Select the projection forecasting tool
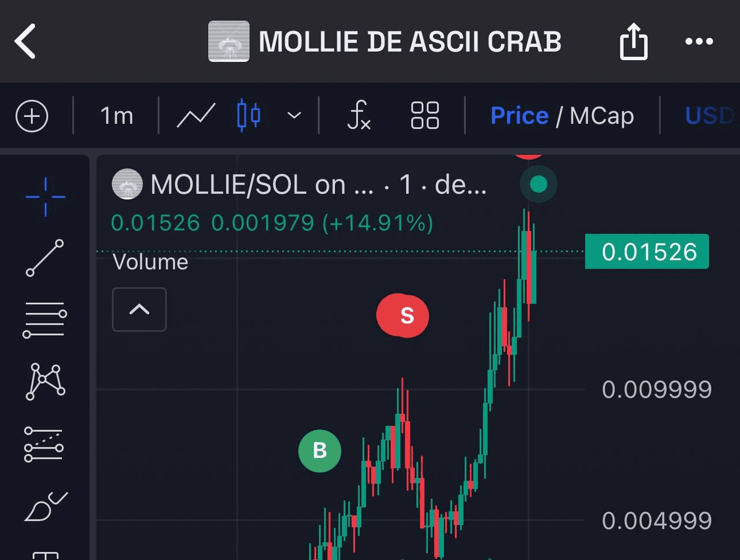The height and width of the screenshot is (560, 740). (44, 444)
